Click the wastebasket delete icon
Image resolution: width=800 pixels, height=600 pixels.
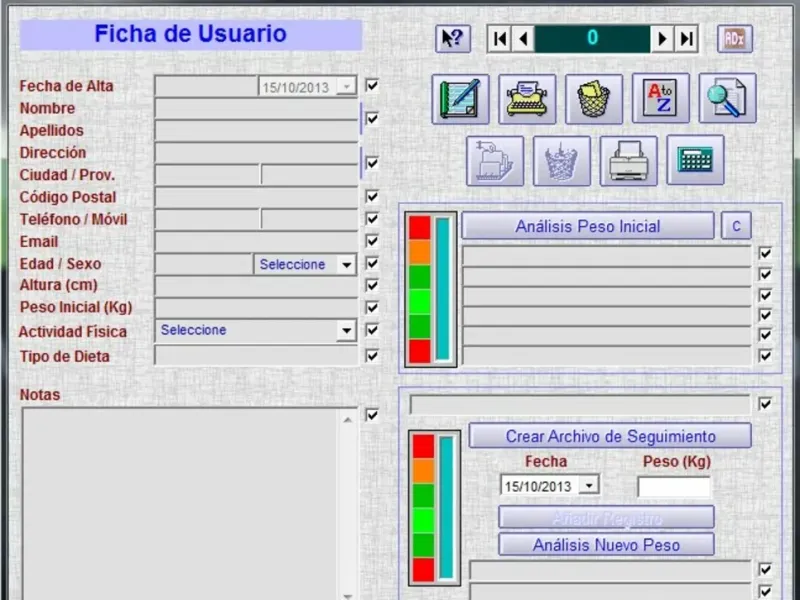(x=594, y=99)
